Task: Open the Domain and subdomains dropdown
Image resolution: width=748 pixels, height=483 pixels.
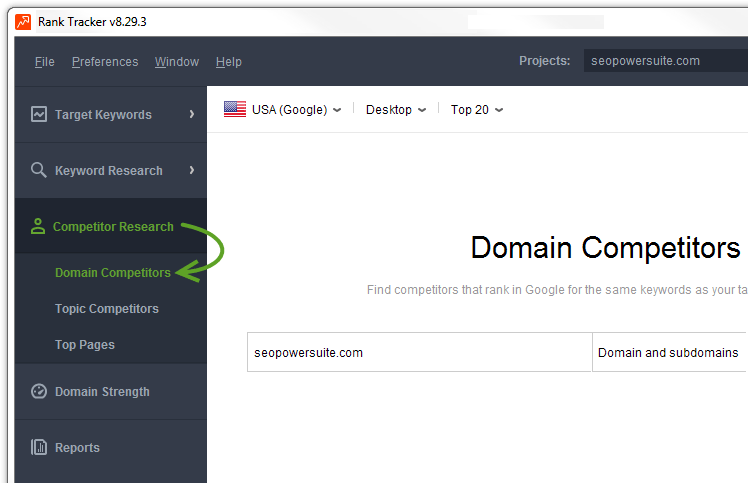Action: coord(670,352)
